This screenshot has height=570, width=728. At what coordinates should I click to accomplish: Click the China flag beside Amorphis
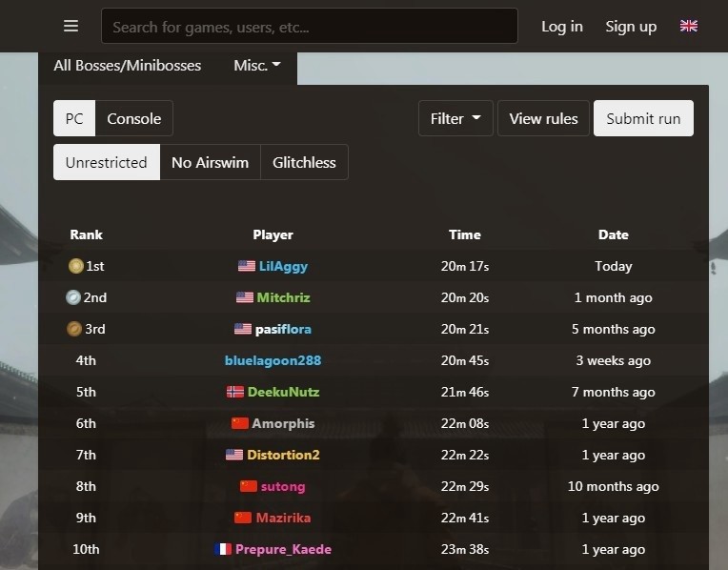tap(240, 423)
